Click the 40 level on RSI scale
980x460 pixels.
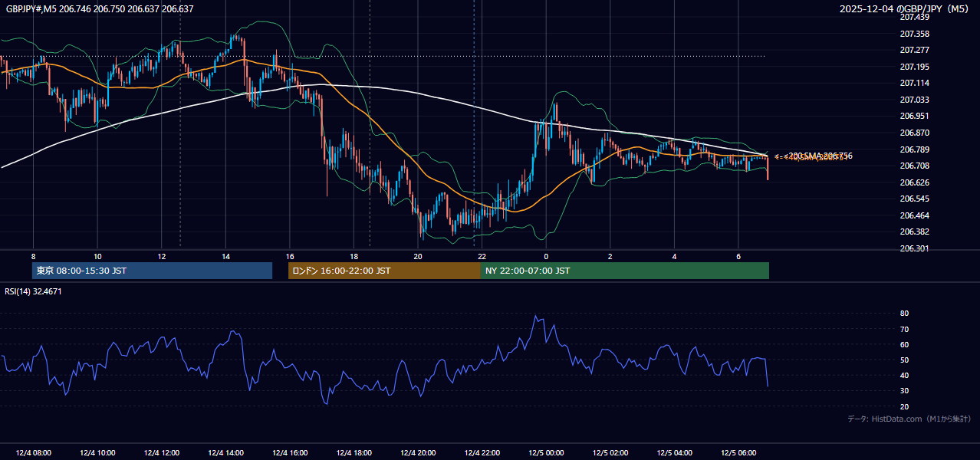(904, 376)
